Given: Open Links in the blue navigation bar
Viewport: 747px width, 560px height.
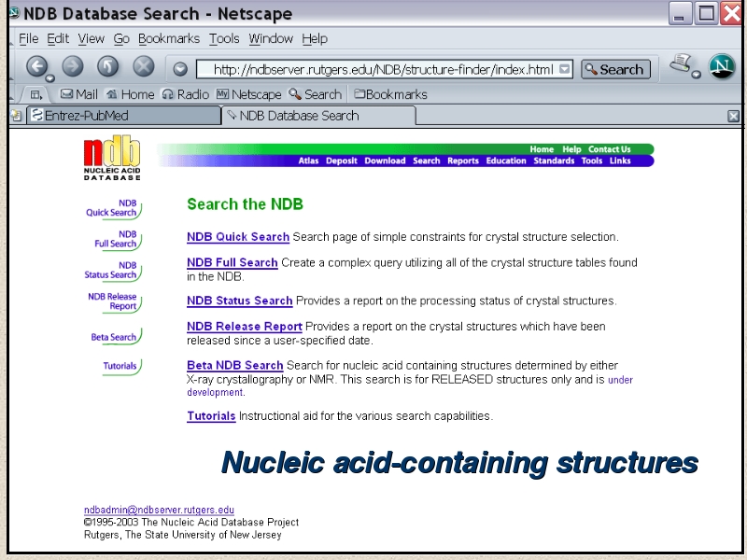Looking at the screenshot, I should click(620, 161).
